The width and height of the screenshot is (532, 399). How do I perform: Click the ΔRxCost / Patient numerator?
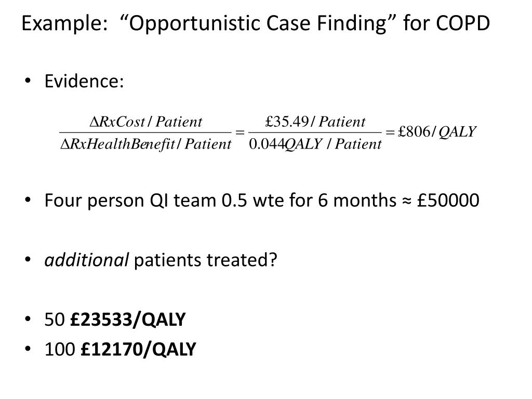point(146,122)
